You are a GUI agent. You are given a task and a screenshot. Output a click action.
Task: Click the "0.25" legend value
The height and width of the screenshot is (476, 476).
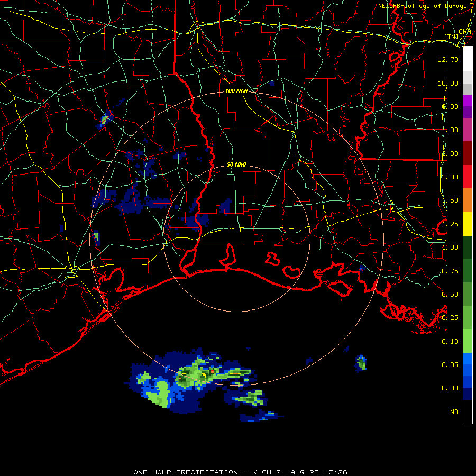pyautogui.click(x=450, y=318)
